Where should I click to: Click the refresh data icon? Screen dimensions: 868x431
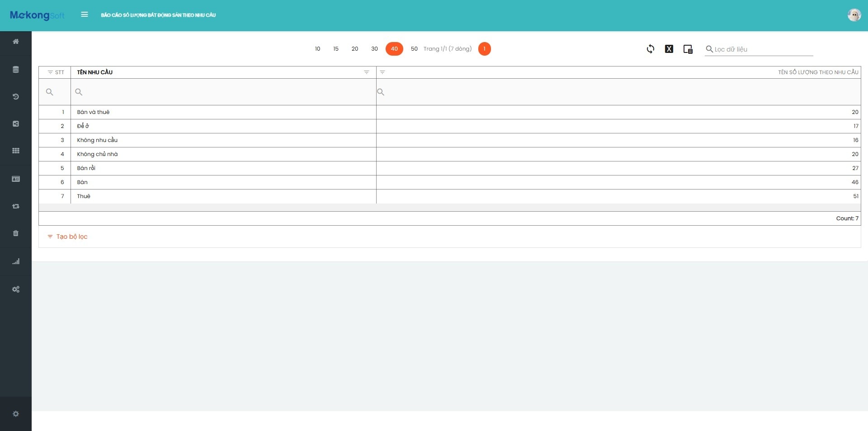coord(650,49)
